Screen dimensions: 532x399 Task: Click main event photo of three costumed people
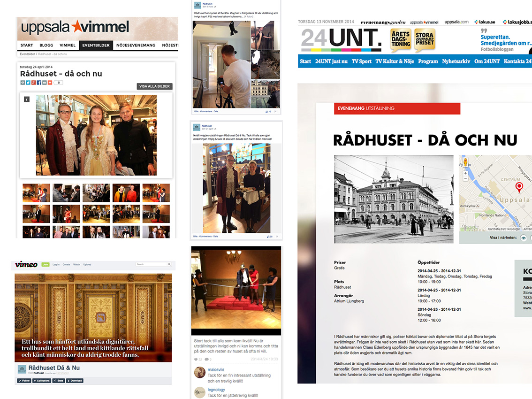coord(96,135)
